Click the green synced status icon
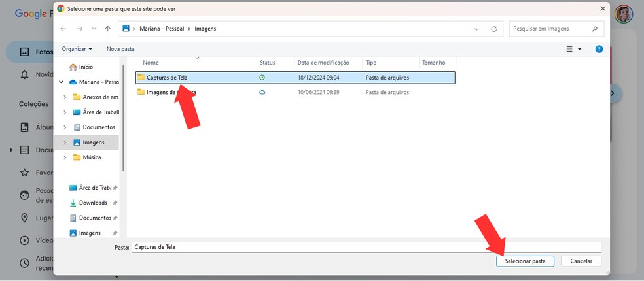 coord(262,78)
